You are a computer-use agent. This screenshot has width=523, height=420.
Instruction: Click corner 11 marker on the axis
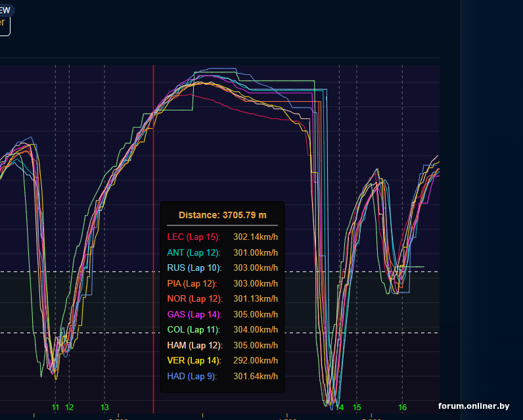pyautogui.click(x=55, y=408)
